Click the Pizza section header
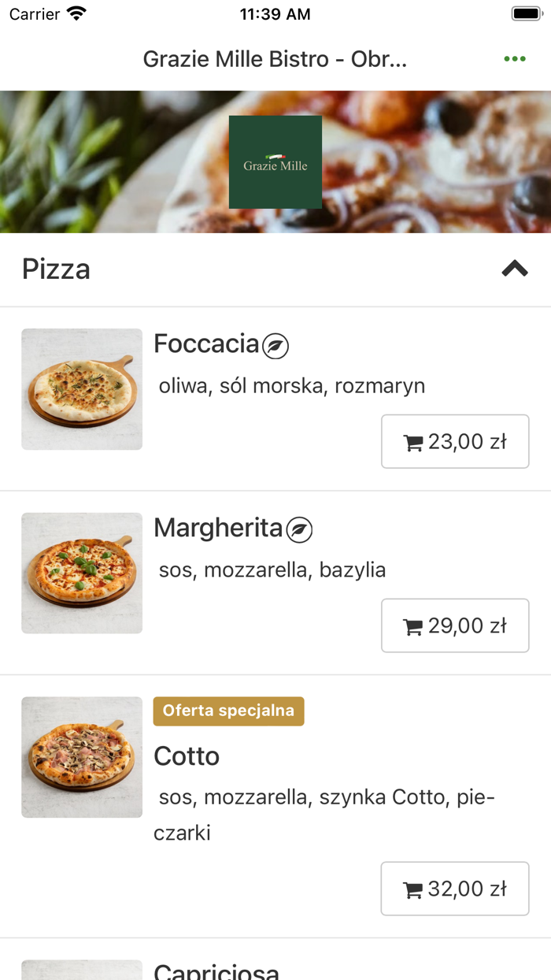This screenshot has width=551, height=980. [57, 269]
